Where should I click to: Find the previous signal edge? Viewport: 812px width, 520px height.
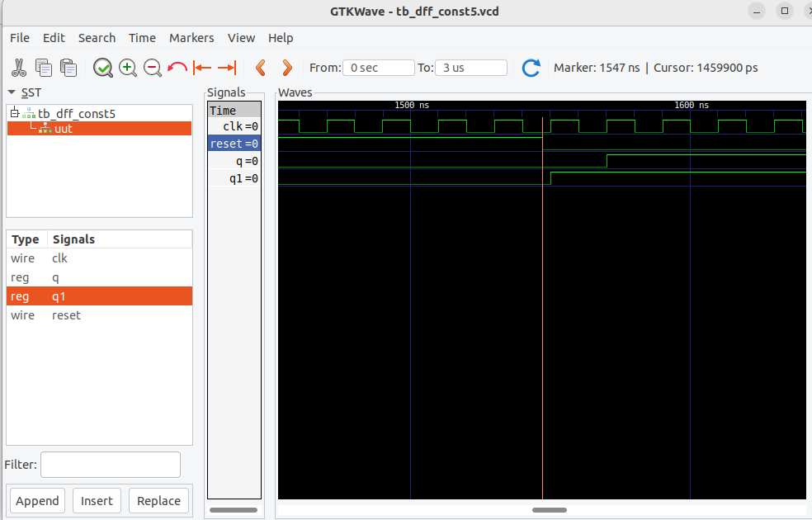[x=261, y=68]
